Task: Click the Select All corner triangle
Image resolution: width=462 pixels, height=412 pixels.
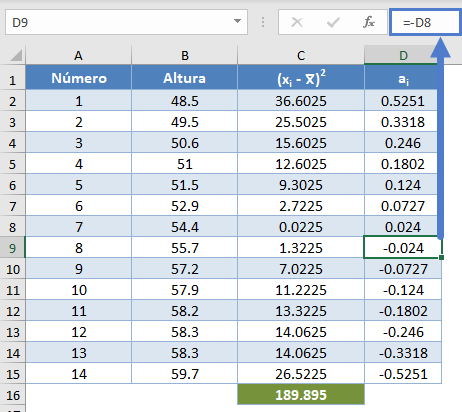Action: tap(16, 55)
